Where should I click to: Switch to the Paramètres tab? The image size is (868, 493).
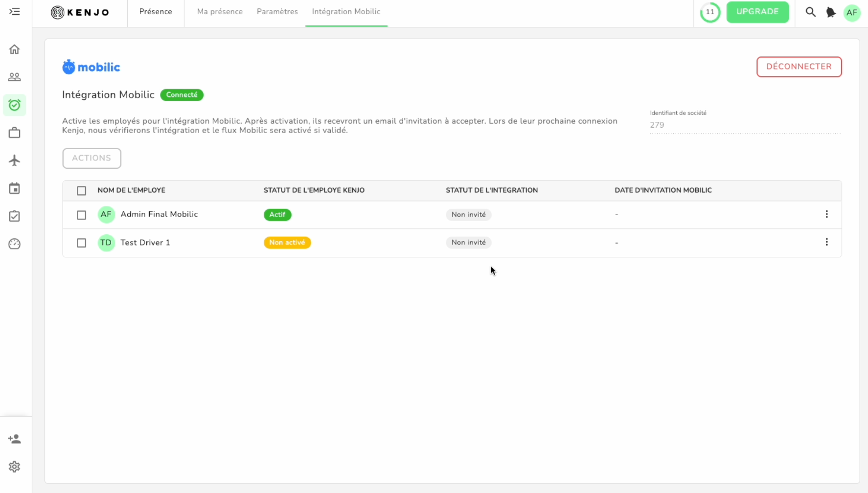[x=277, y=12]
